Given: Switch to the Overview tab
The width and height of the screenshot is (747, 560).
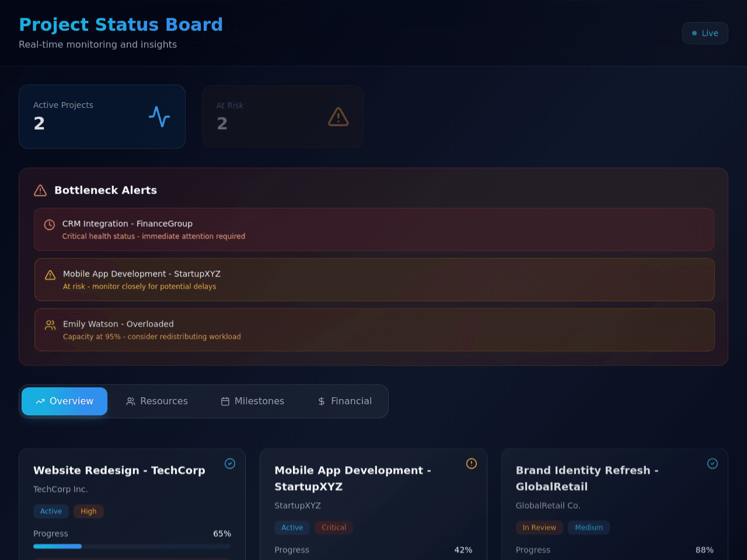Looking at the screenshot, I should coord(64,401).
